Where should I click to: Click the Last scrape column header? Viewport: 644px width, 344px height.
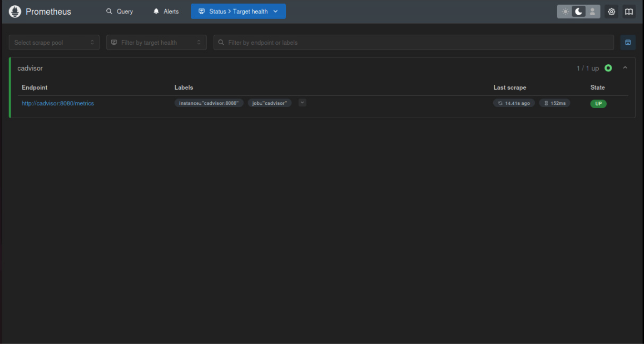point(509,87)
